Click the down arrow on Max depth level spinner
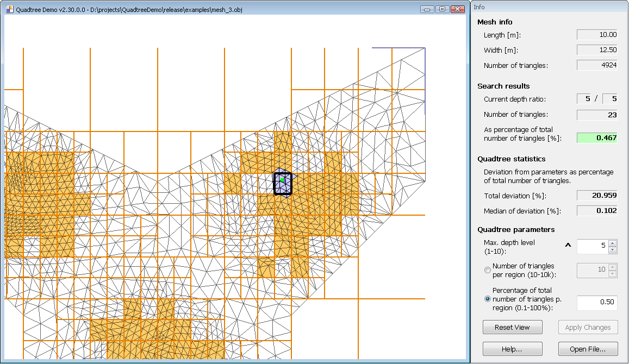The width and height of the screenshot is (629, 364). pos(613,249)
